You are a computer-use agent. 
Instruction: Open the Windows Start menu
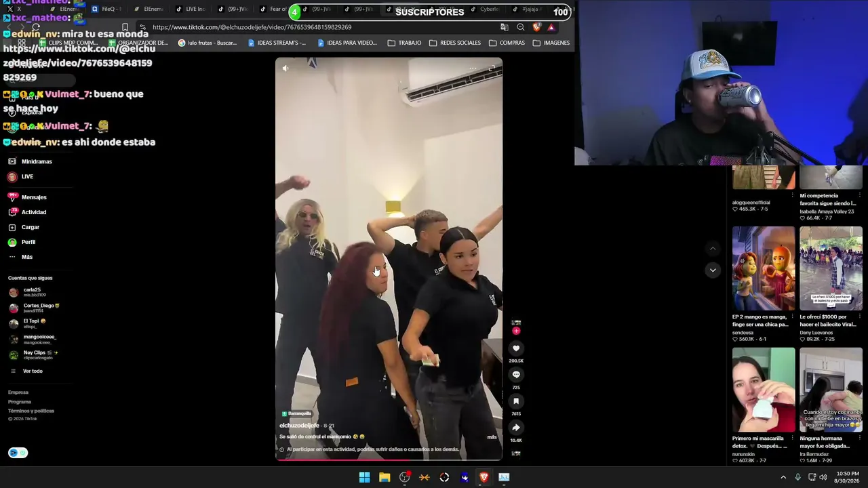point(364,477)
